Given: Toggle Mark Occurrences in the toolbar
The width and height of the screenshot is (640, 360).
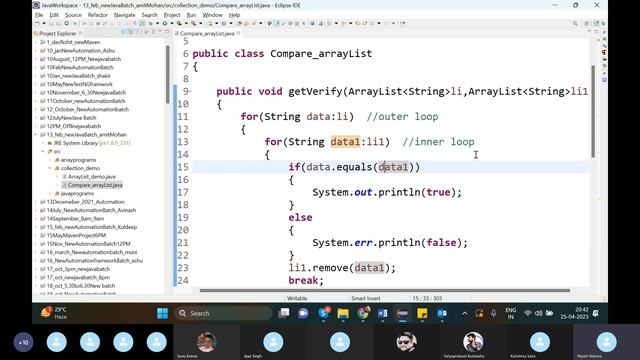Looking at the screenshot, I should coord(277,23).
